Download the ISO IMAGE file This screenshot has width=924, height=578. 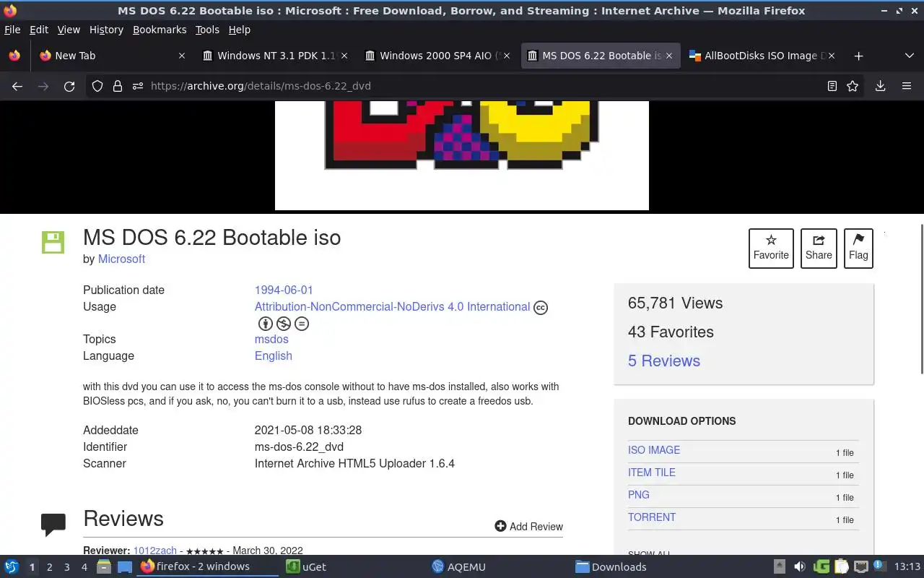tap(654, 449)
